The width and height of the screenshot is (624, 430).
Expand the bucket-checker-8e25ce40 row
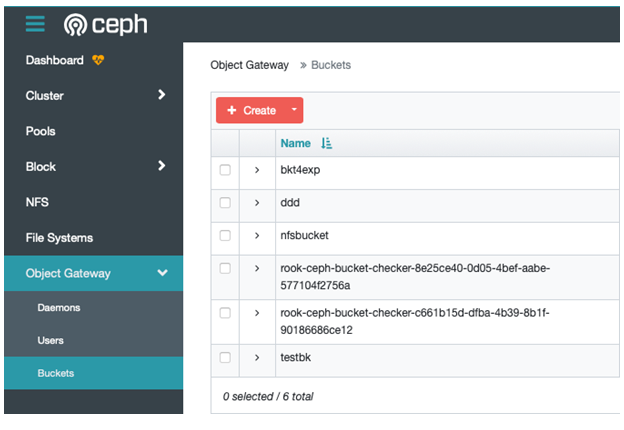(x=257, y=269)
